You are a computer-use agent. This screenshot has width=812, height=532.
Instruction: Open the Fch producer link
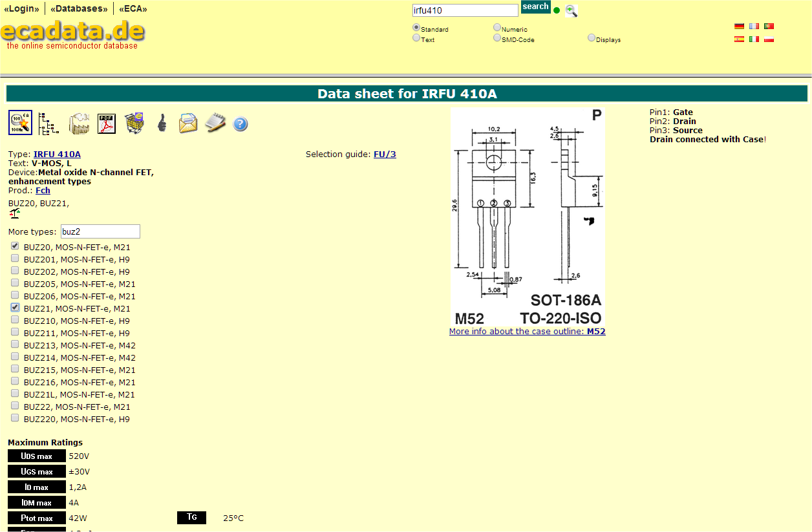pos(43,191)
